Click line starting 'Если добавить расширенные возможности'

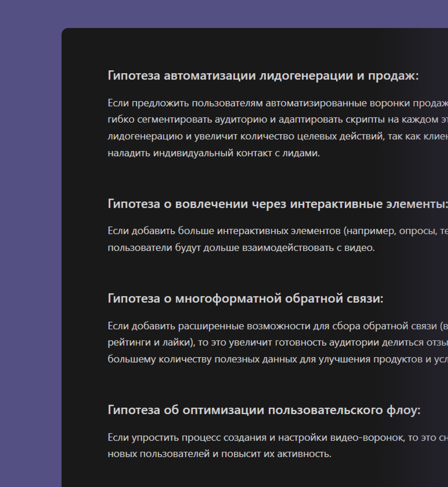click(x=278, y=326)
